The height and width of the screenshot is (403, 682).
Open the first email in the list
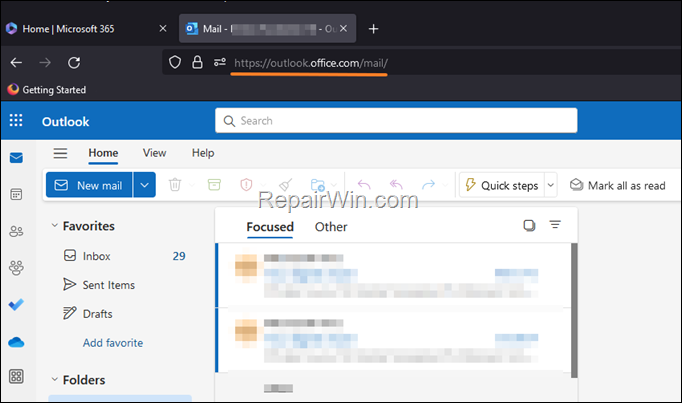click(394, 275)
